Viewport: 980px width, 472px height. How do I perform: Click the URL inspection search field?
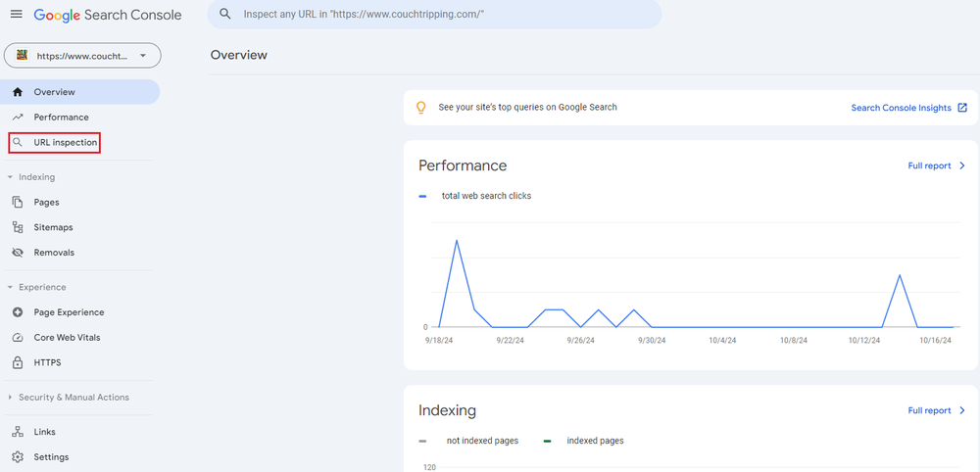(x=434, y=15)
